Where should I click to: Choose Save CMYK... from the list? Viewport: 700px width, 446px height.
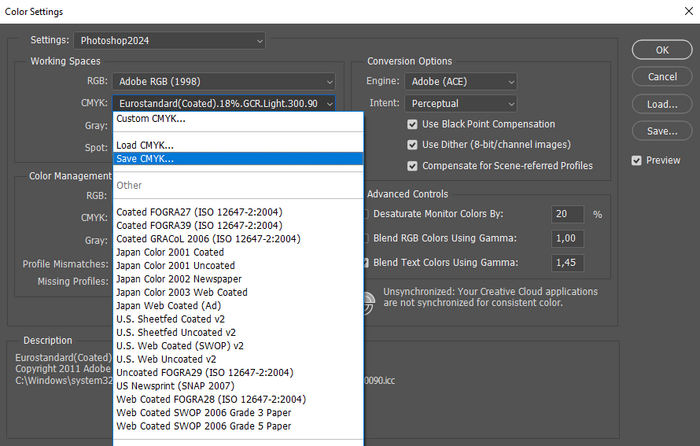click(x=145, y=159)
